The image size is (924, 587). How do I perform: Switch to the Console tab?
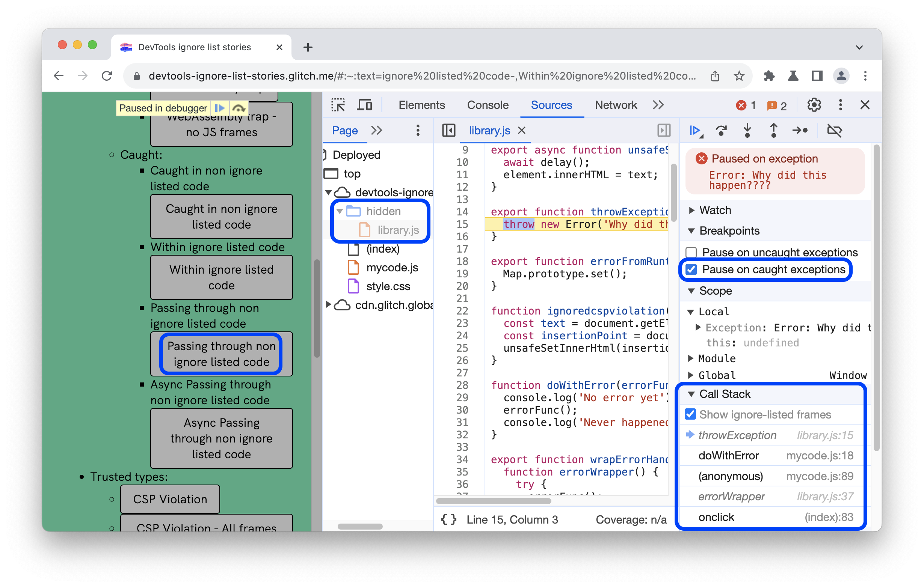click(488, 105)
